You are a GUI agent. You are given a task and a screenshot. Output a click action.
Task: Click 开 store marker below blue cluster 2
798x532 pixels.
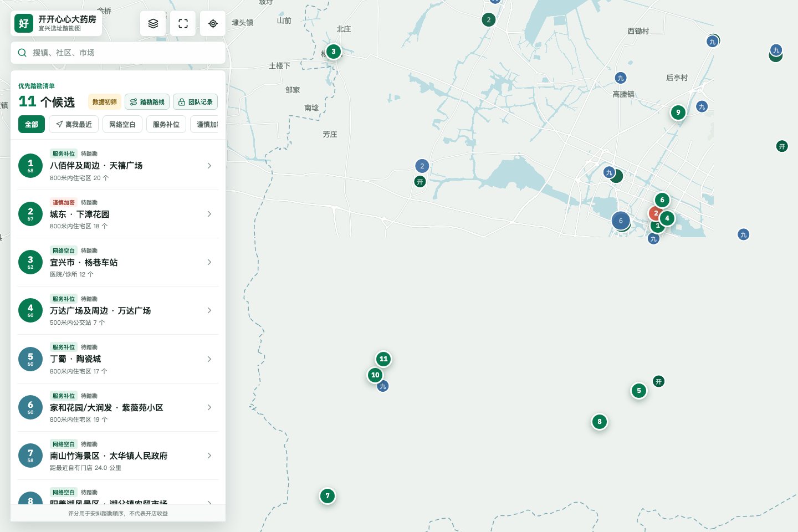[x=420, y=182]
